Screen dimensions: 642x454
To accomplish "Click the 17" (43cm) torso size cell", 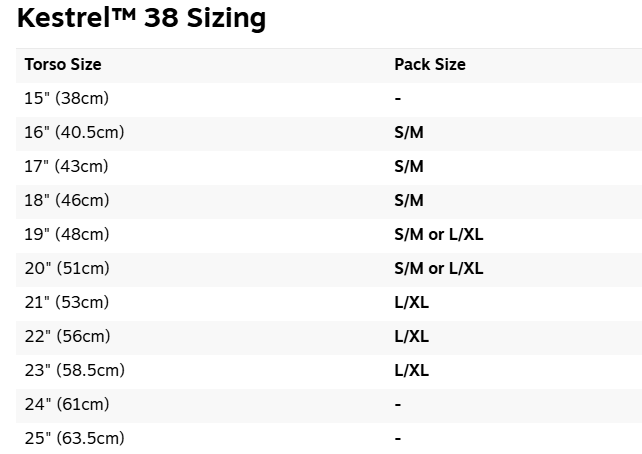I will click(66, 167).
